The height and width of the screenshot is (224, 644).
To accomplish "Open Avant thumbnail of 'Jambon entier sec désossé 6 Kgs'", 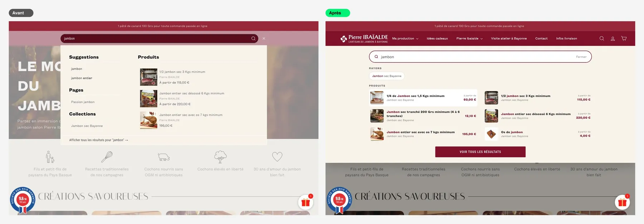I will coord(148,99).
